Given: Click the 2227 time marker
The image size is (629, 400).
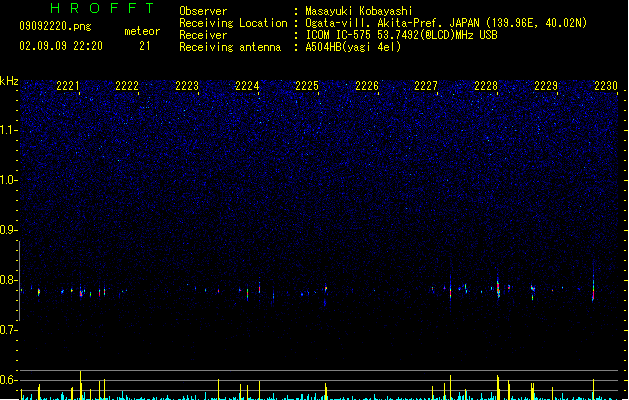Looking at the screenshot, I should tap(426, 86).
